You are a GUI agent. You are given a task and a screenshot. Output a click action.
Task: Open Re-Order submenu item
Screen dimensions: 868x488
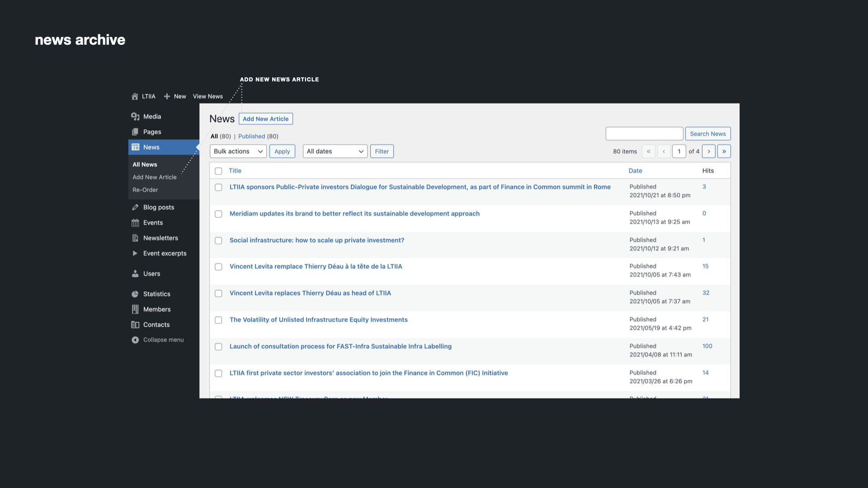point(145,190)
